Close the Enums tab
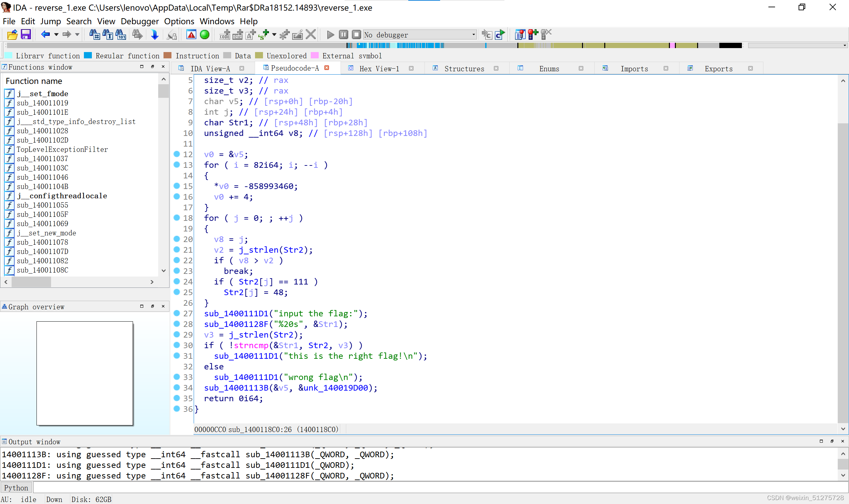The height and width of the screenshot is (504, 849). 581,69
